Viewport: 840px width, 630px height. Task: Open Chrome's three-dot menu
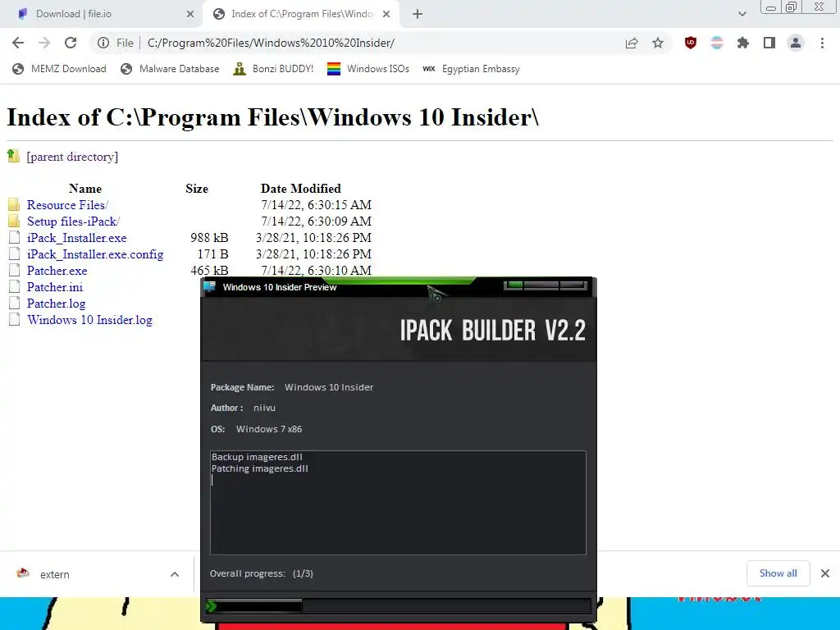click(x=822, y=43)
